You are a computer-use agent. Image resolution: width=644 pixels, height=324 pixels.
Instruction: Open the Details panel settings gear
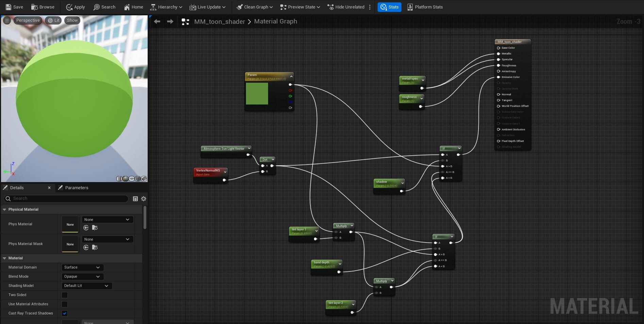(x=144, y=199)
